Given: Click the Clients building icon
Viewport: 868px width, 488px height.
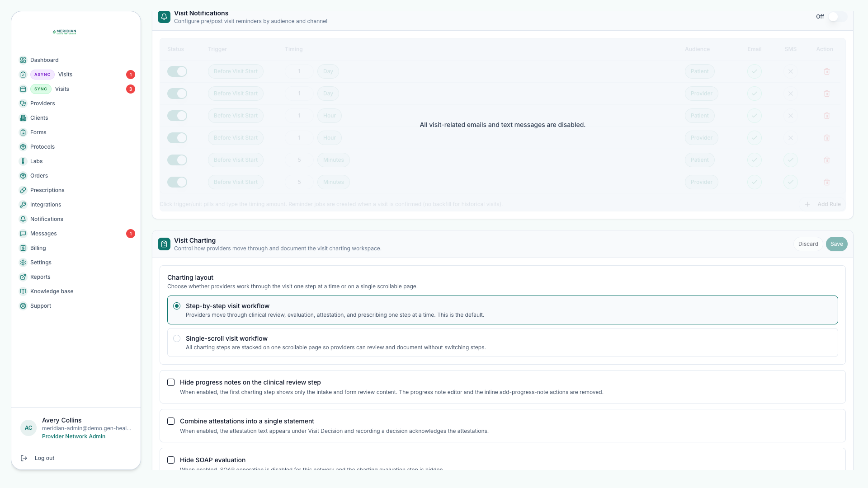Looking at the screenshot, I should [23, 118].
